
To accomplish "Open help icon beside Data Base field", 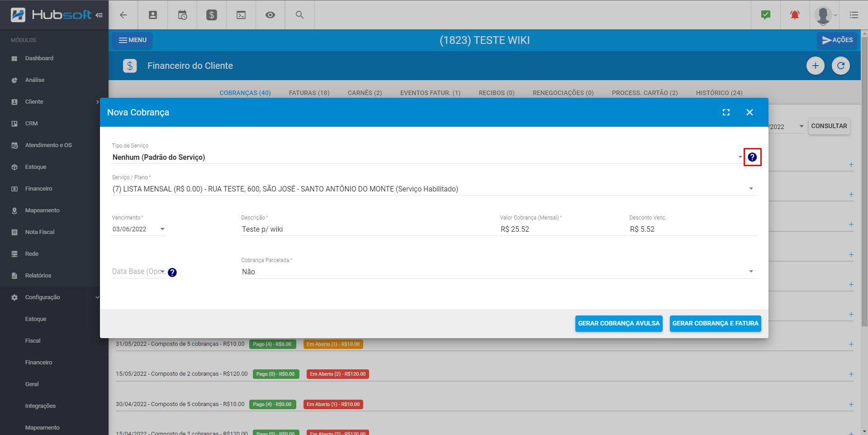I will click(x=172, y=272).
